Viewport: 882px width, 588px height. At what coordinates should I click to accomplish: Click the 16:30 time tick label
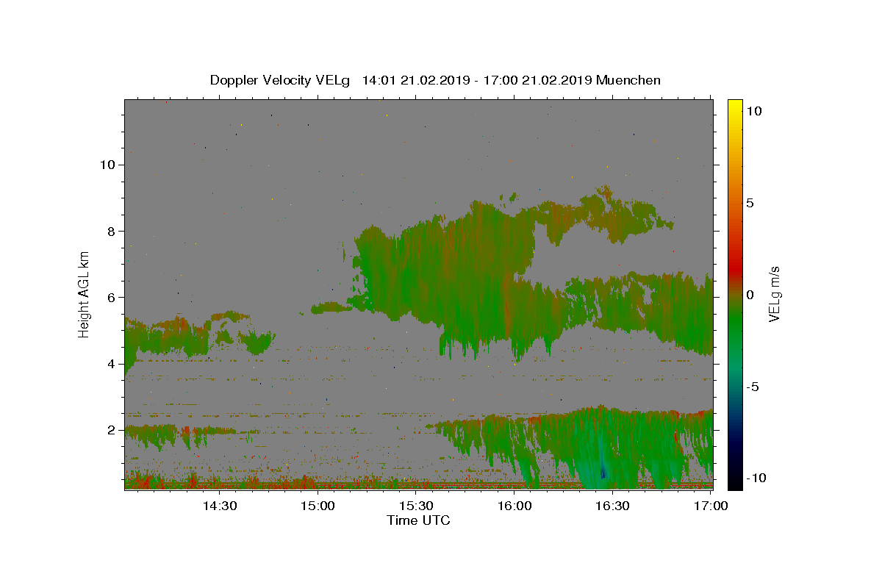612,506
